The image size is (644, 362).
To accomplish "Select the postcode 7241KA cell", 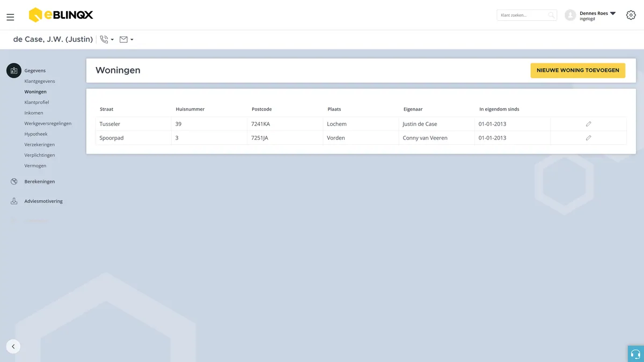I will (x=285, y=124).
